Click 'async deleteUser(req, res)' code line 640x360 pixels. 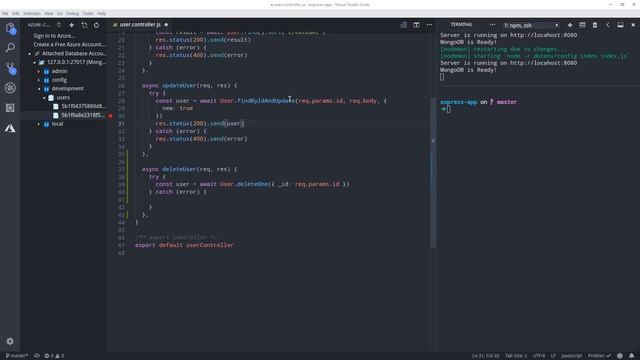[x=189, y=169]
